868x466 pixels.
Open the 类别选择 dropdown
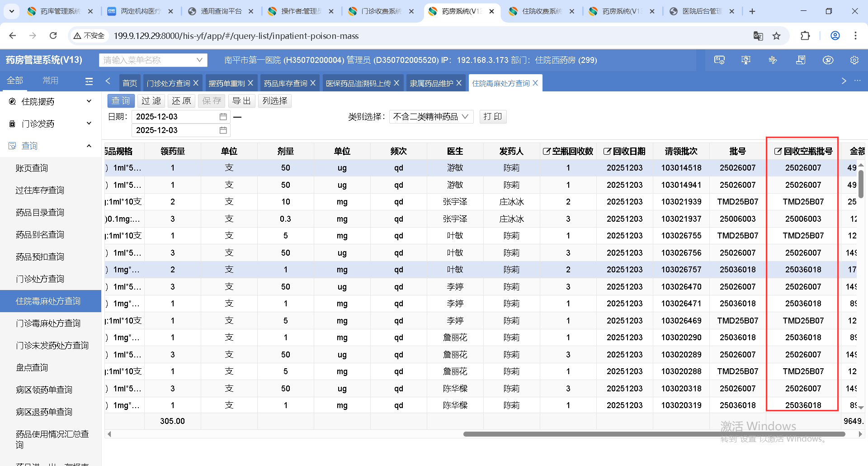(430, 117)
